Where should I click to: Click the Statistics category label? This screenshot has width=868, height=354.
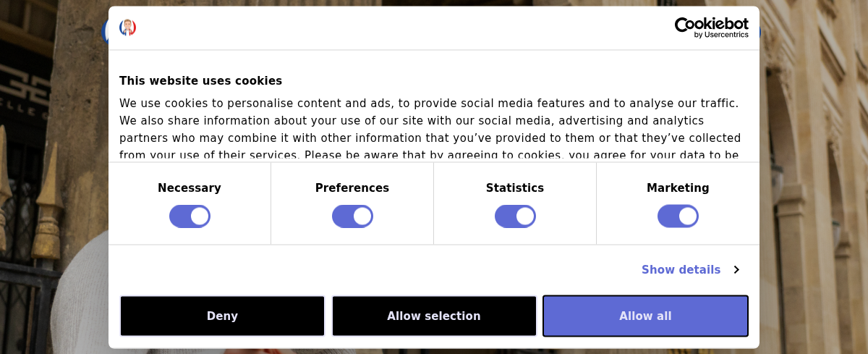click(515, 188)
